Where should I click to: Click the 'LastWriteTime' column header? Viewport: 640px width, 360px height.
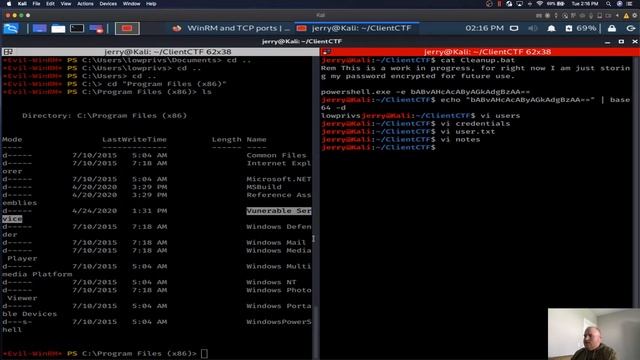point(134,139)
